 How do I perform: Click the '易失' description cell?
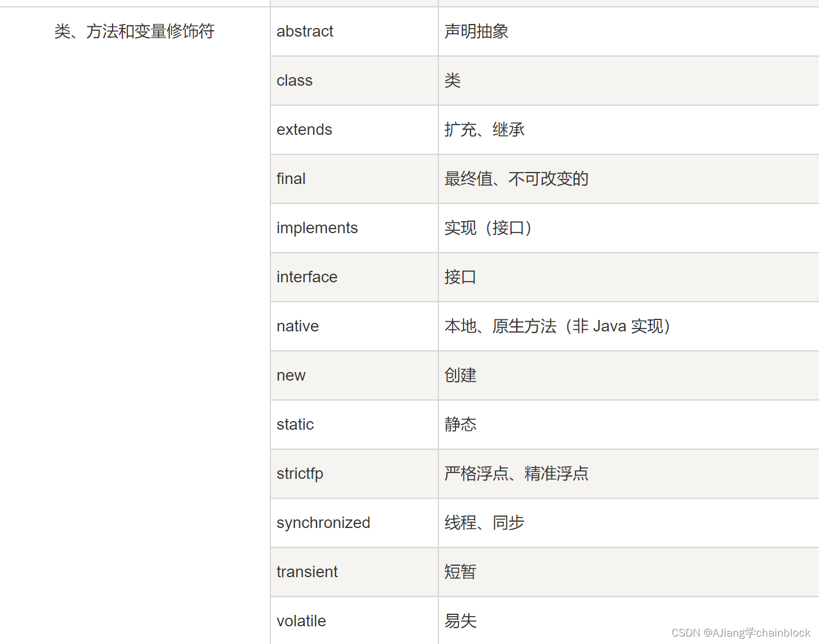[629, 621]
